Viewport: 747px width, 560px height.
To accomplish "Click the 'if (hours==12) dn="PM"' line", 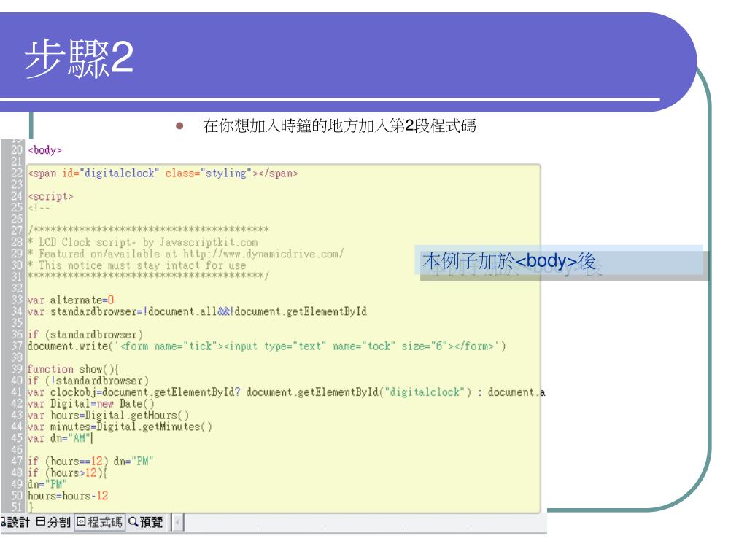I will (90, 462).
